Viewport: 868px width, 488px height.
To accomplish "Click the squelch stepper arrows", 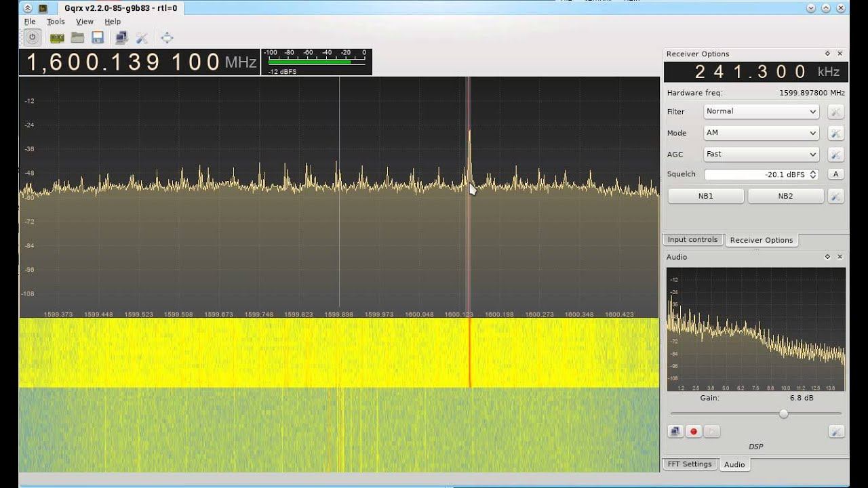I will 813,174.
